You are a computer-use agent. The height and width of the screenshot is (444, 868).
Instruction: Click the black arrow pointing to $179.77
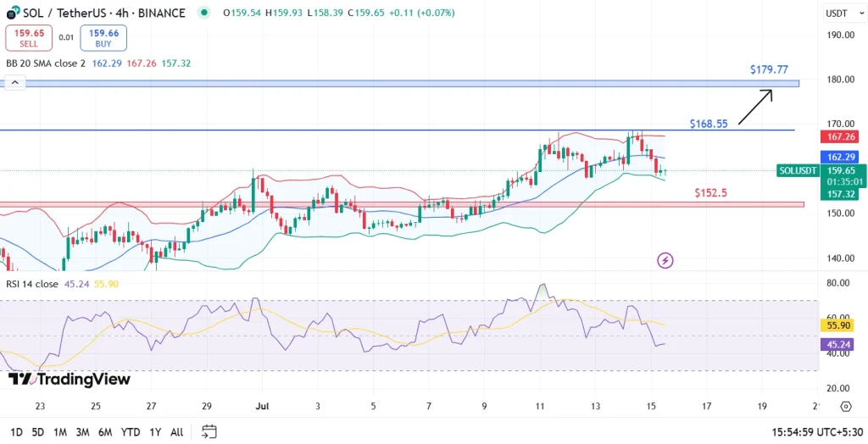(x=754, y=106)
